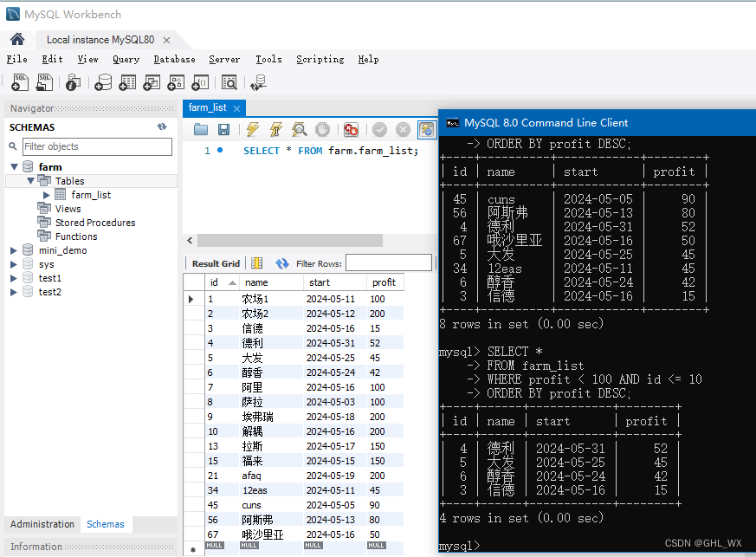Screen dimensions: 756x557
Task: Rollback transaction cross icon
Action: (403, 129)
